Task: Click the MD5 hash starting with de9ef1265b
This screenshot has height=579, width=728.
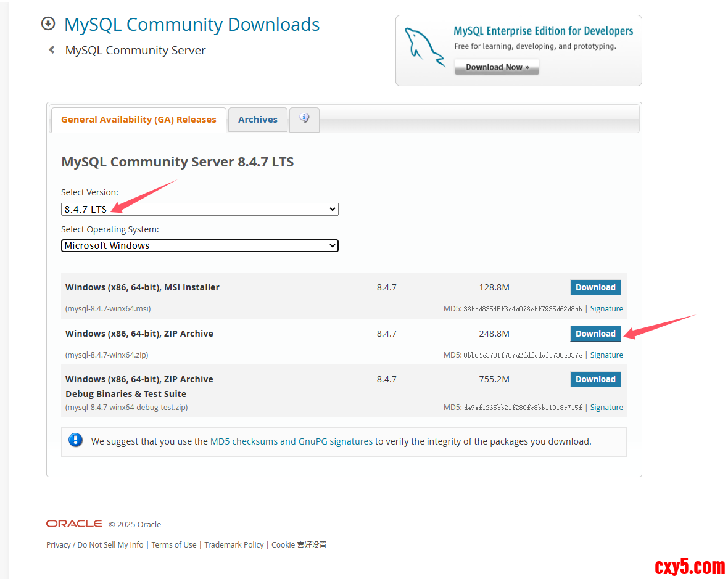Action: [x=523, y=408]
